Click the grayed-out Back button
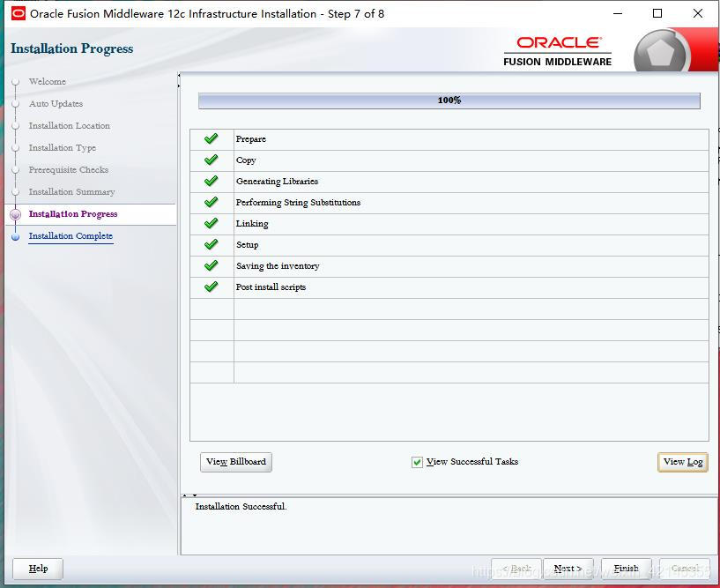 pos(516,569)
